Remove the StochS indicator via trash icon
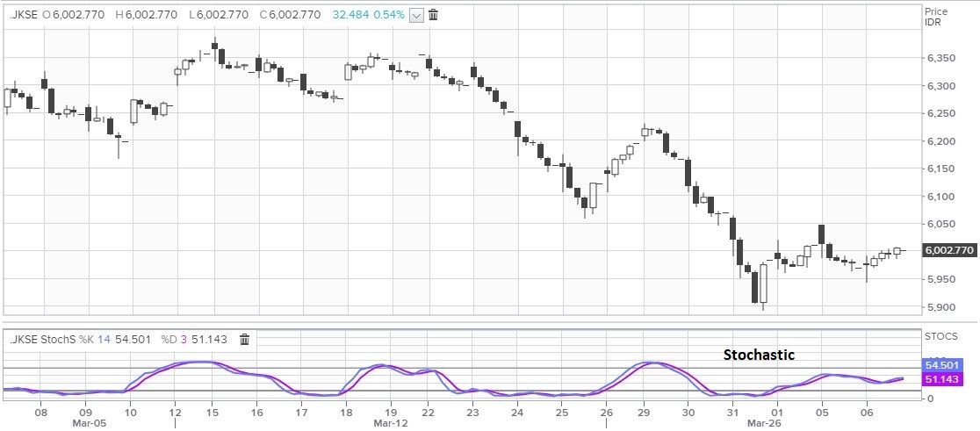The width and height of the screenshot is (980, 431). point(245,339)
